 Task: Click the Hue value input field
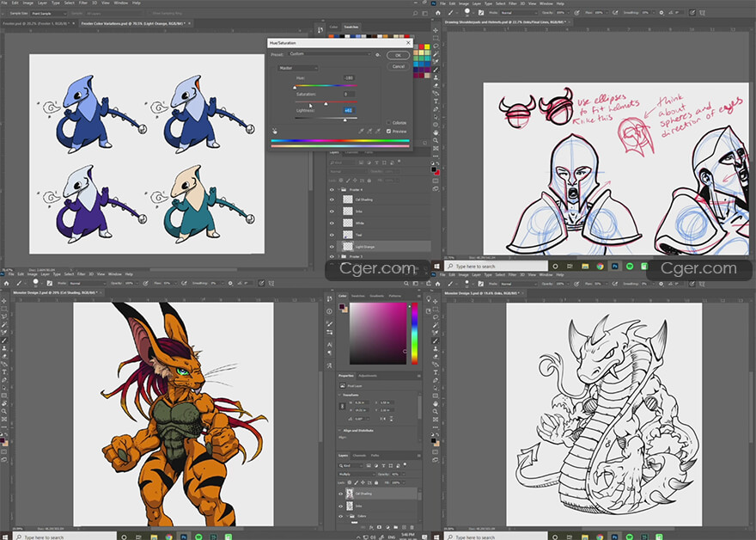(349, 77)
